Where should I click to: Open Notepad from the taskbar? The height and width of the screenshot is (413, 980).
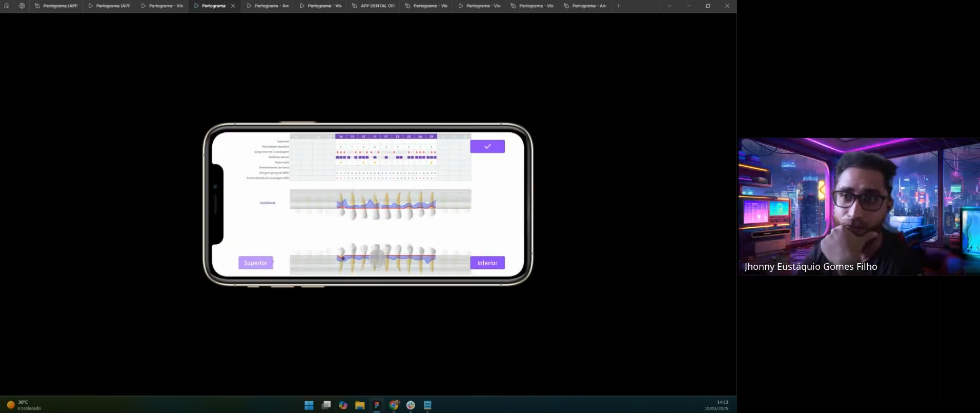[427, 405]
